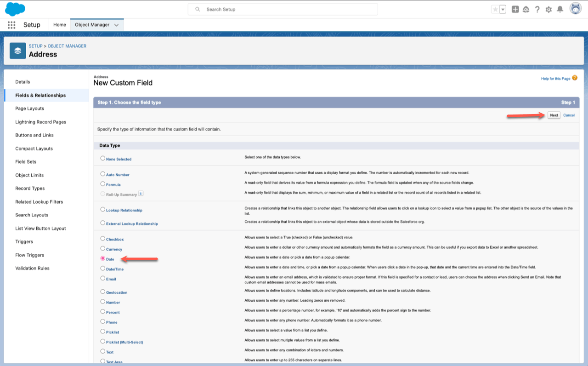Open the notifications bell

(x=560, y=9)
